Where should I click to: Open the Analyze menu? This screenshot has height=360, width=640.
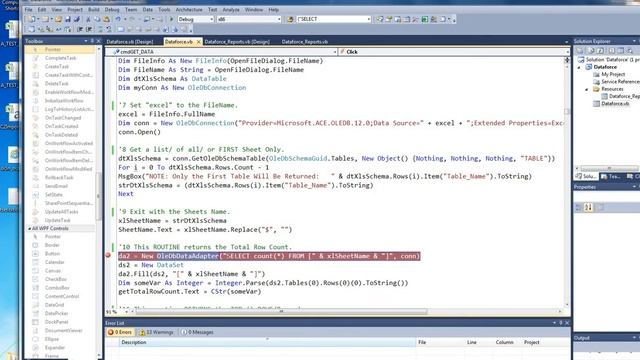(231, 9)
